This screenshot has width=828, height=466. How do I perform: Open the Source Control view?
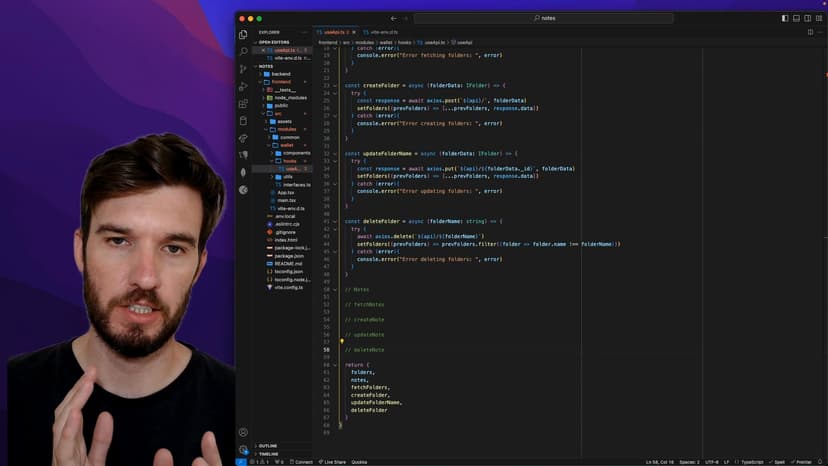[243, 69]
